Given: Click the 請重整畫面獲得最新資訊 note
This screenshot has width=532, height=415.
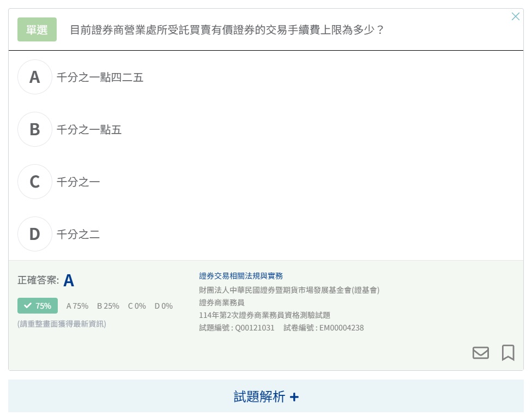Looking at the screenshot, I should pos(62,324).
